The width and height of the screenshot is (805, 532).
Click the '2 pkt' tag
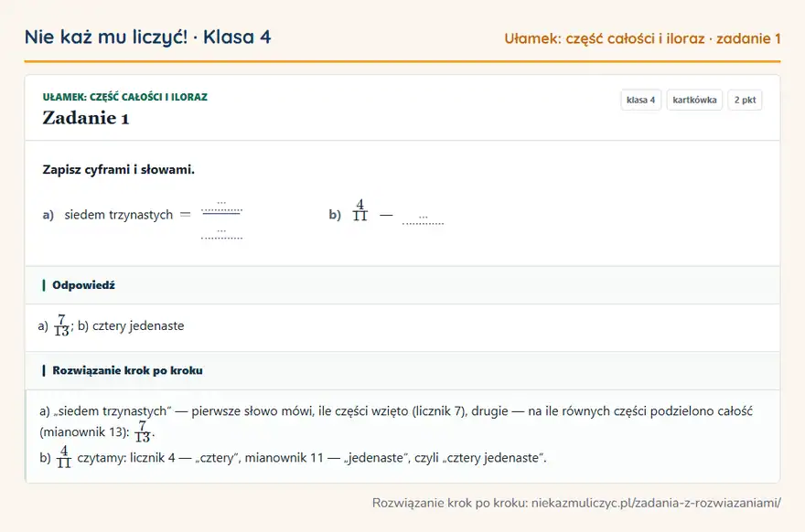coord(745,100)
